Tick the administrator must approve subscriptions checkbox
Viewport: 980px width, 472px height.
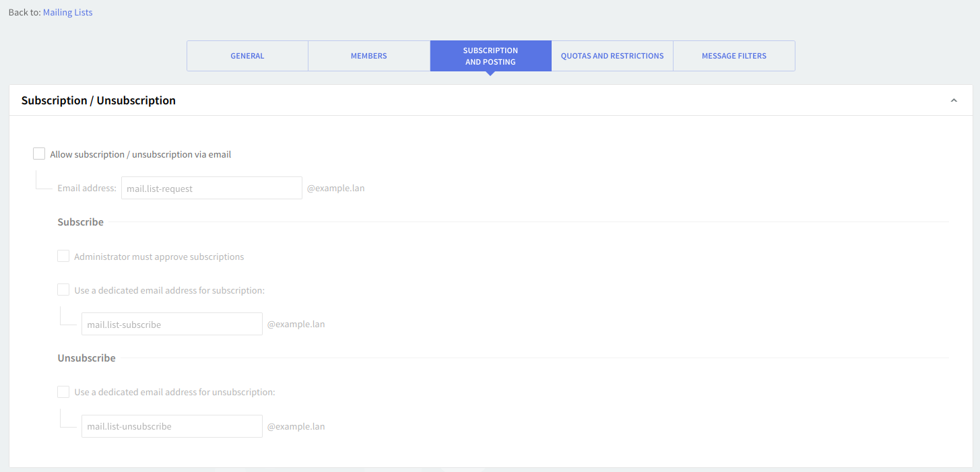(63, 257)
